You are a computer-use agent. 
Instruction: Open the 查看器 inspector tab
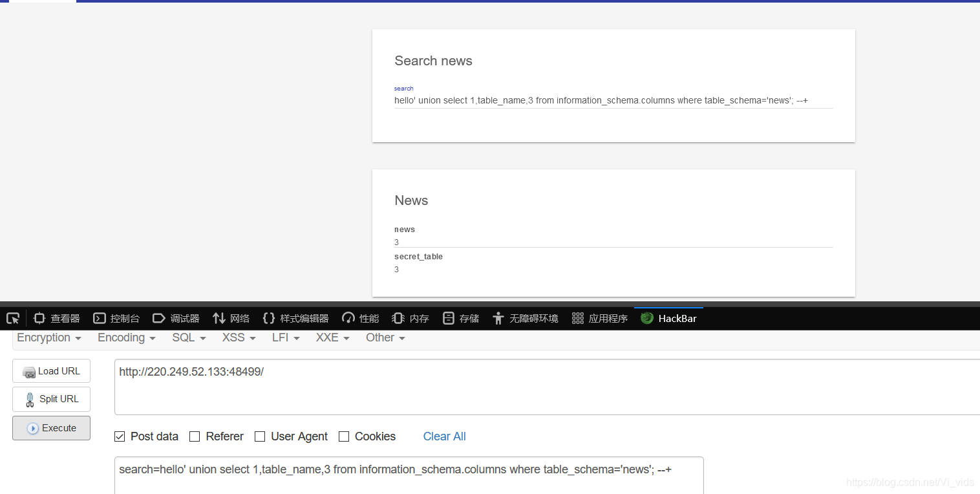point(57,318)
